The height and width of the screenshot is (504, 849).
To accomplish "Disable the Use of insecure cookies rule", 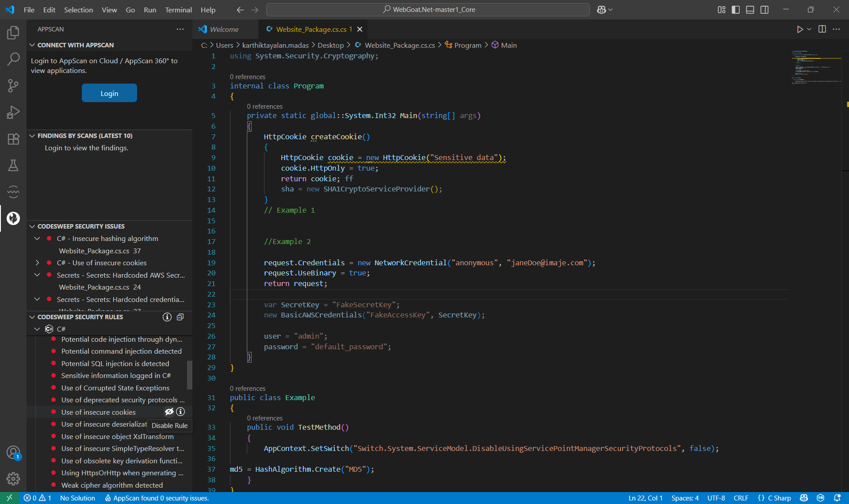I will tap(169, 412).
